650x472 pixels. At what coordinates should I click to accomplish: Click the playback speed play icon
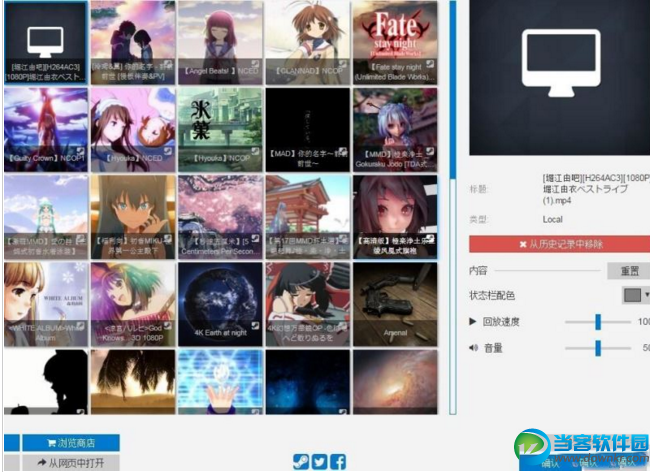point(473,321)
